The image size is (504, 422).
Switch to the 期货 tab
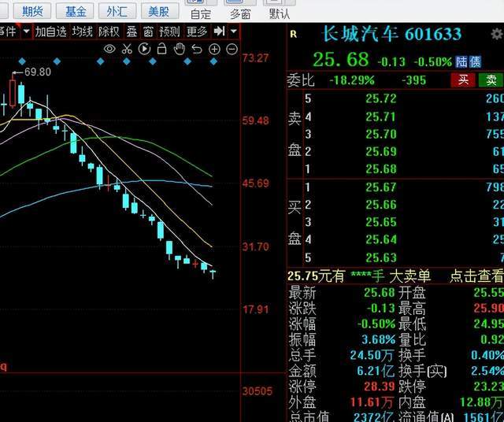[32, 12]
